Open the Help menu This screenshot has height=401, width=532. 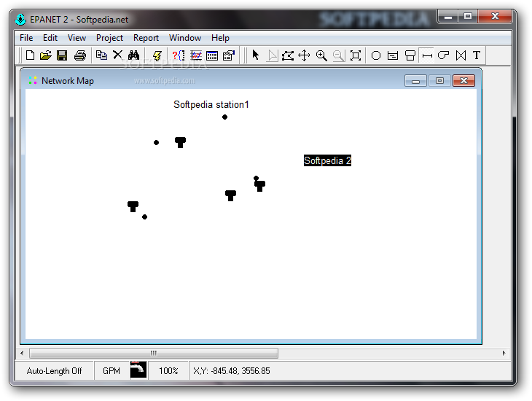pyautogui.click(x=220, y=38)
